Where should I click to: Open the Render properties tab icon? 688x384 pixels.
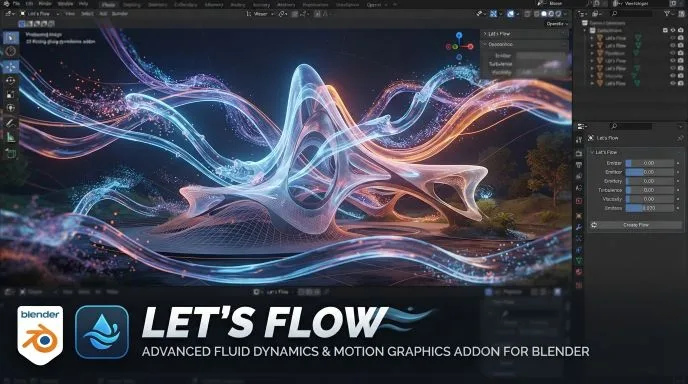[579, 153]
